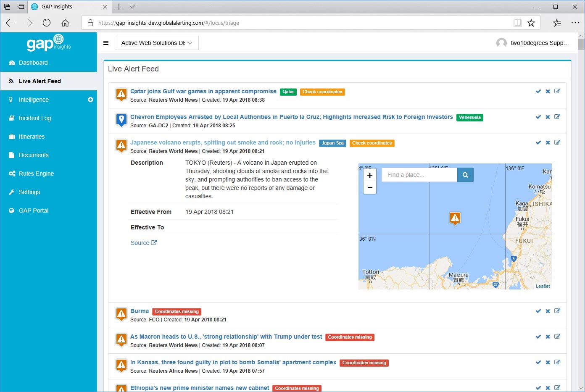This screenshot has height=392, width=585.
Task: Open the Active Web Solutions dropdown
Action: (x=157, y=43)
